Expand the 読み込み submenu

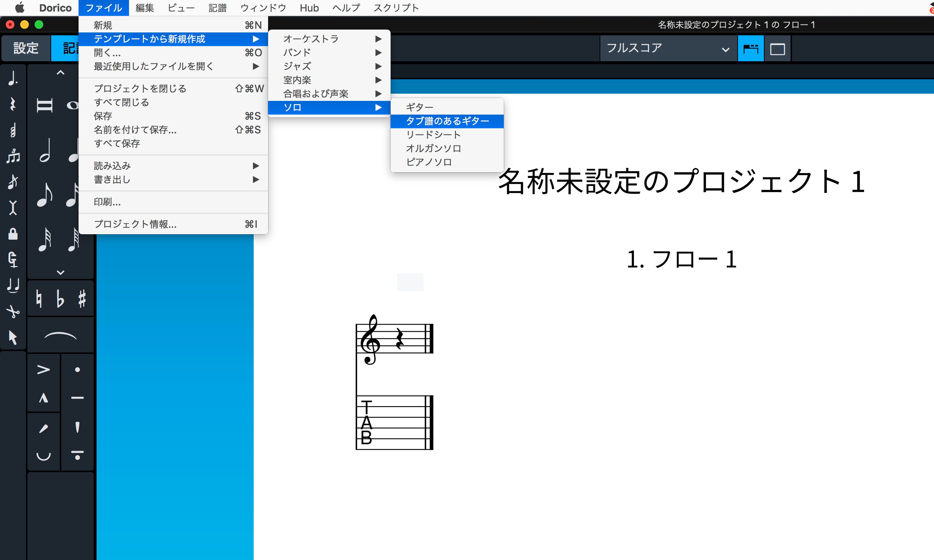(x=174, y=166)
